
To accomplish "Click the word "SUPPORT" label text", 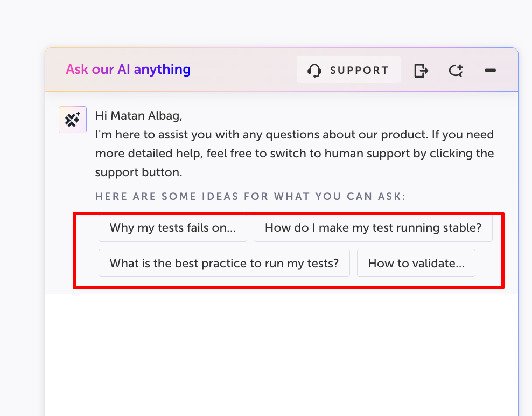I will point(359,70).
